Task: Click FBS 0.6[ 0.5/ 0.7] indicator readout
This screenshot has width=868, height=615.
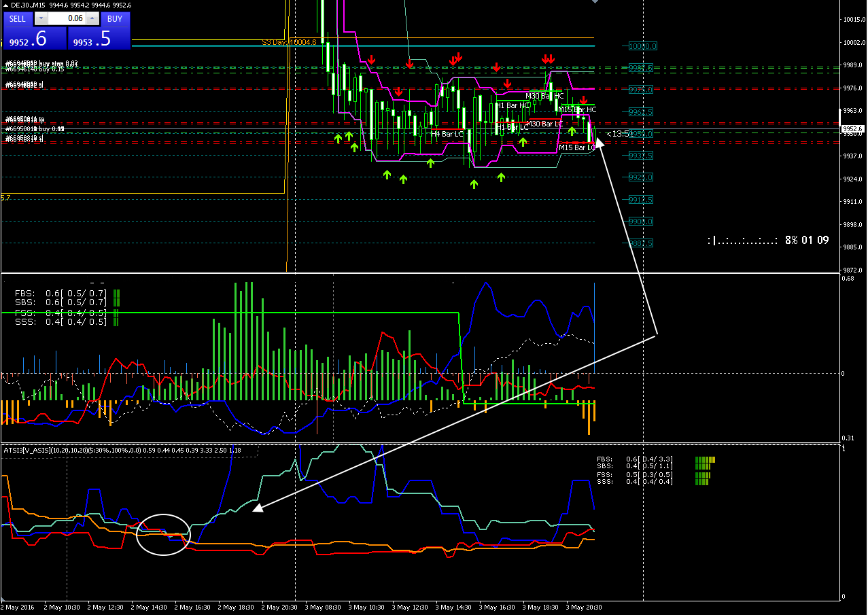Action: [61, 293]
